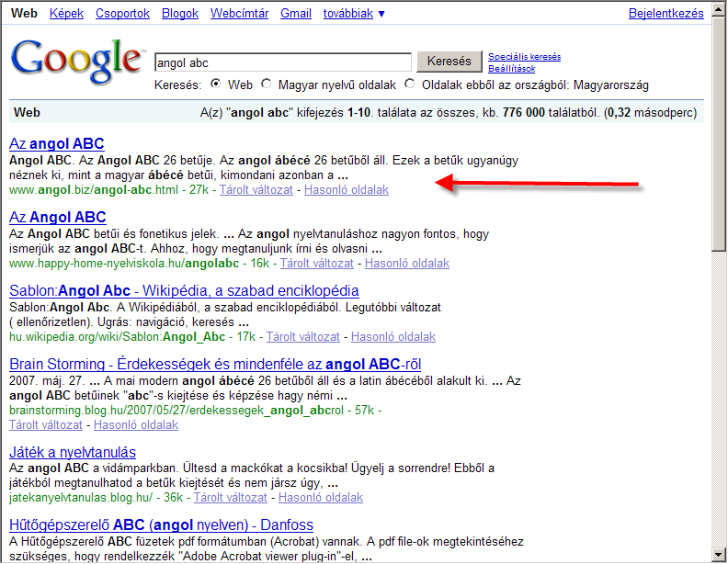The image size is (728, 564).
Task: Open Játék a nyelvtanulás result
Action: point(73,452)
